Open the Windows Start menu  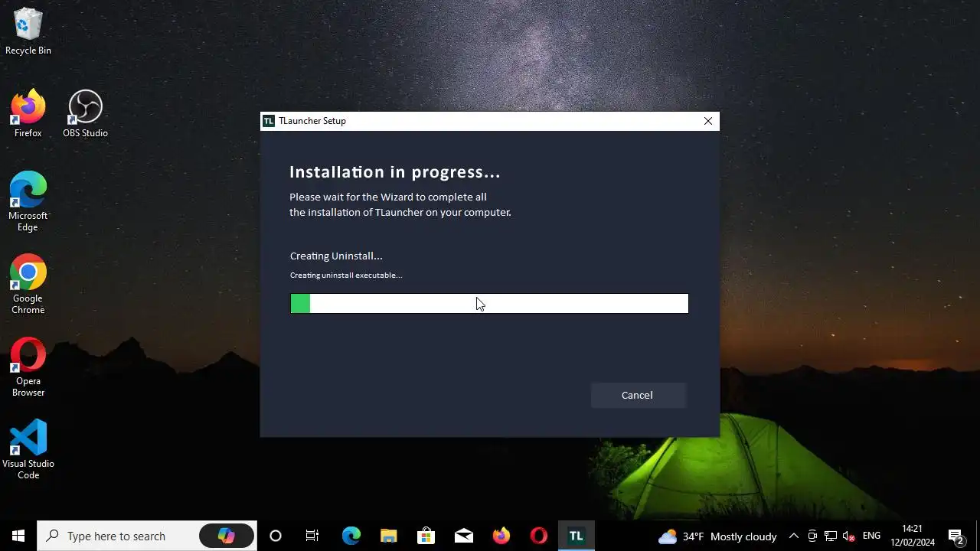(18, 536)
